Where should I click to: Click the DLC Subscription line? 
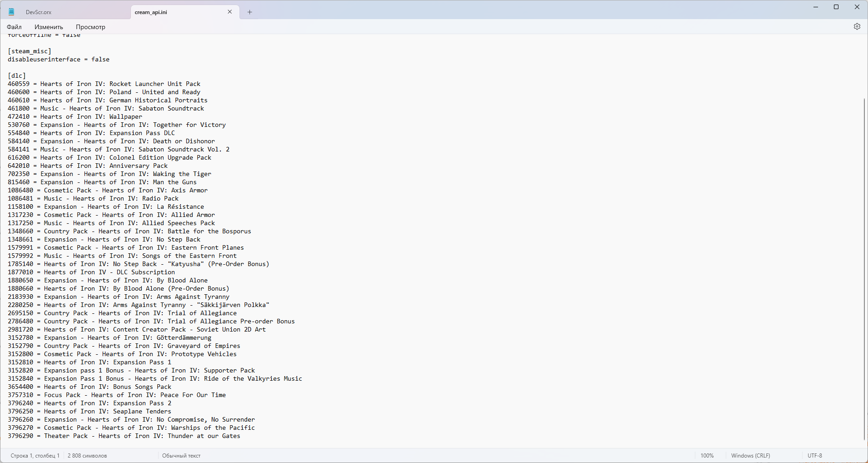click(91, 272)
